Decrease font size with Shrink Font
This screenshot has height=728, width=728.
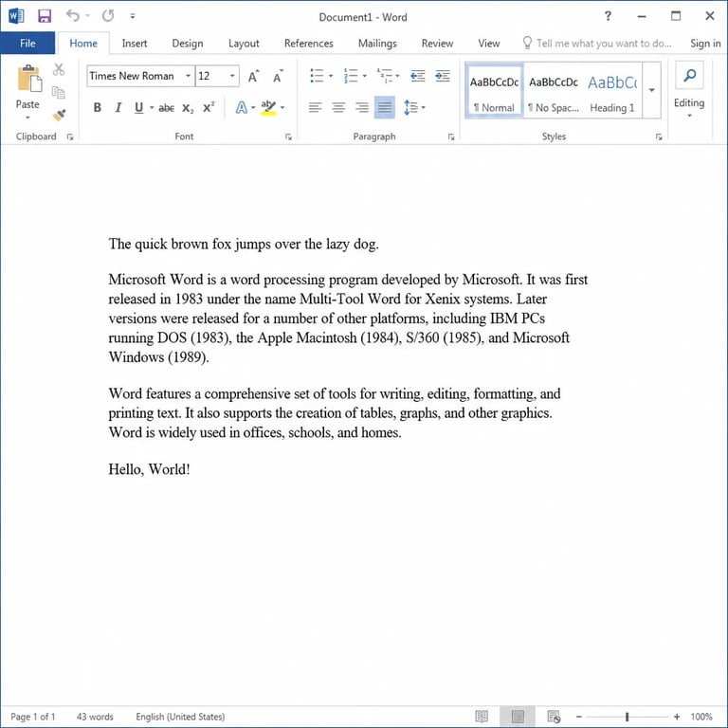click(278, 76)
